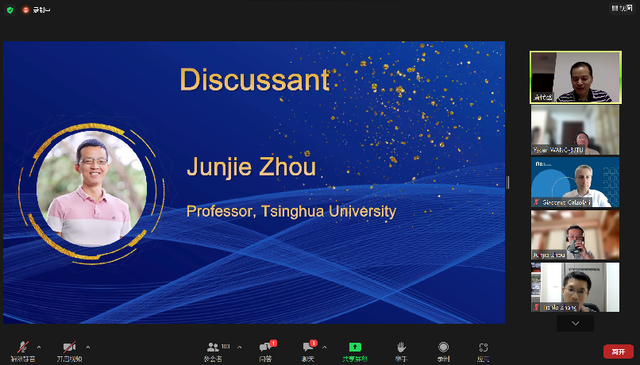Open the Q&A icon with notification
This screenshot has height=365, width=640.
265,347
